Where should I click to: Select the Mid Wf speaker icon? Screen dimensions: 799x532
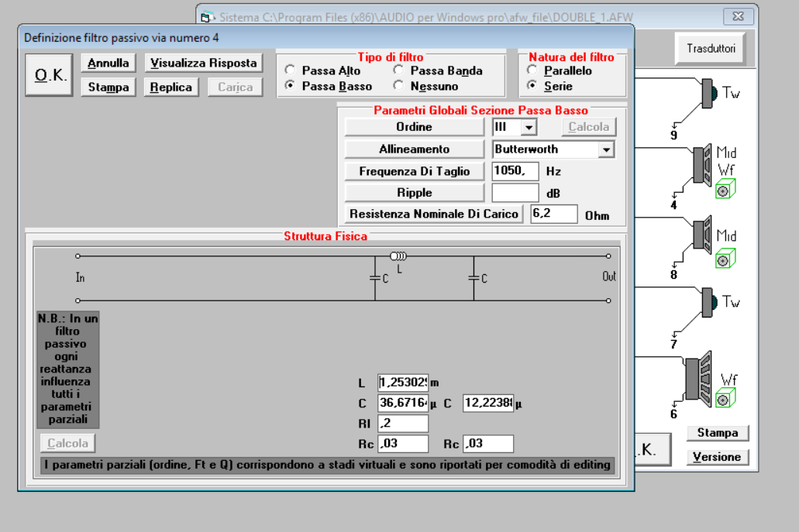(x=703, y=164)
